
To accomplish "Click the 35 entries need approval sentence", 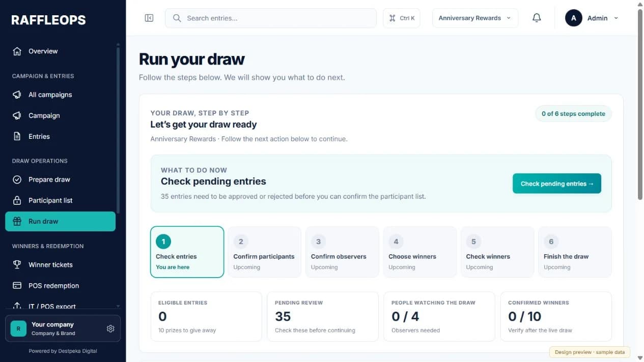I will pos(293,196).
